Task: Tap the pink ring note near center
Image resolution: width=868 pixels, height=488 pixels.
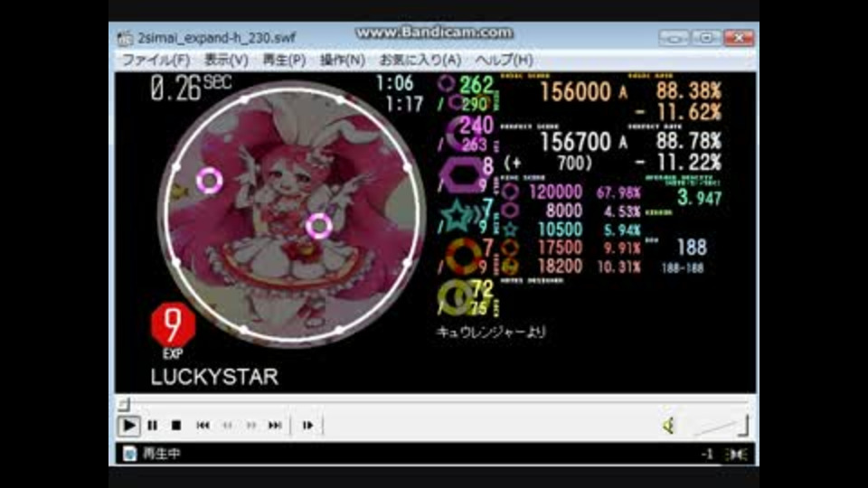Action: 319,225
